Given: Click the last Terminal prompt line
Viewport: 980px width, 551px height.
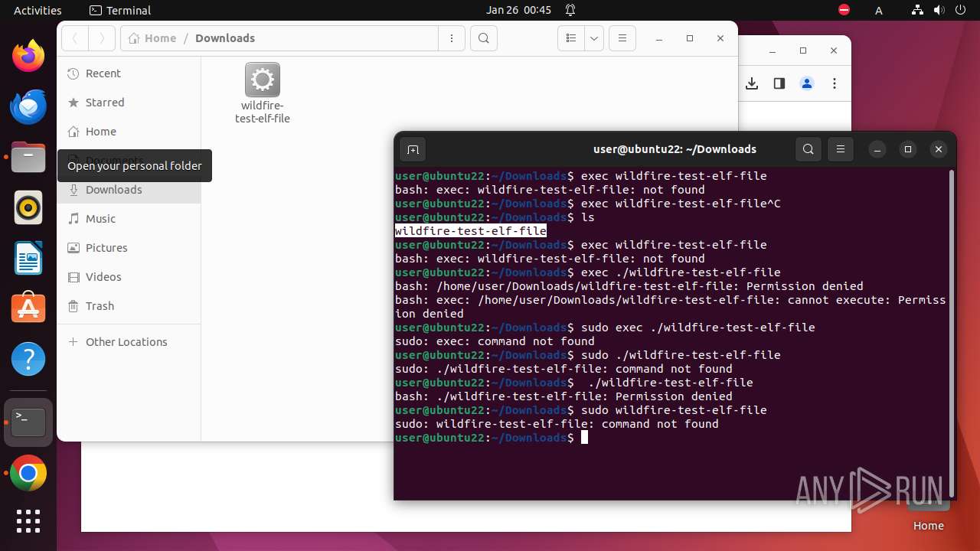Looking at the screenshot, I should (x=492, y=438).
